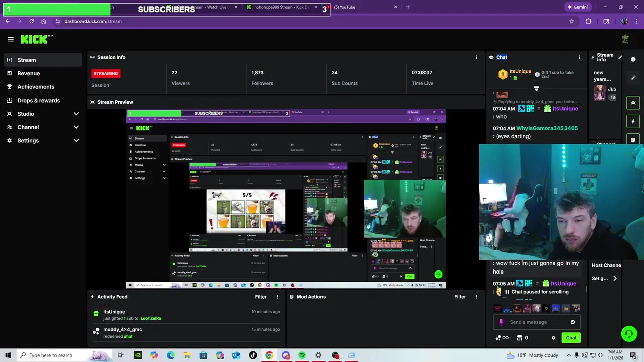
Task: Click the green Chat send button
Action: (x=571, y=338)
